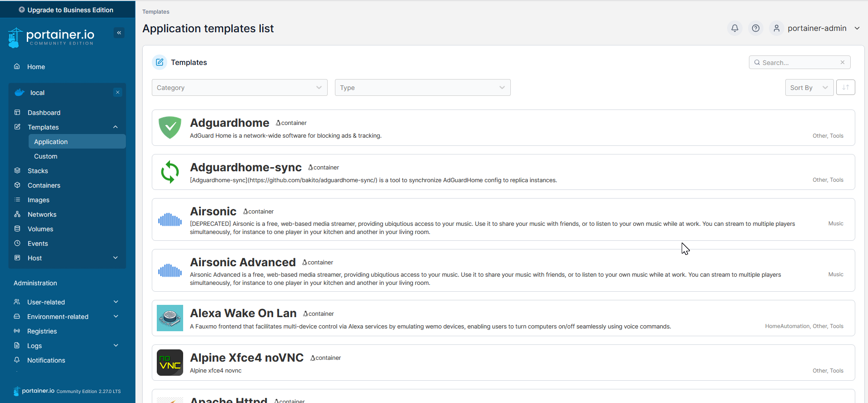Click the Templates breadcrumb link
Screen dimensions: 868x403
point(156,12)
